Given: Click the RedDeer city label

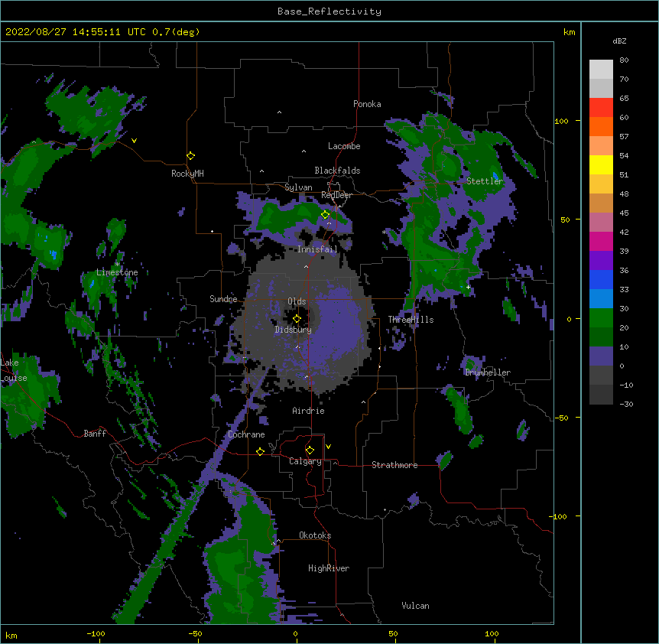Looking at the screenshot, I should [x=336, y=195].
